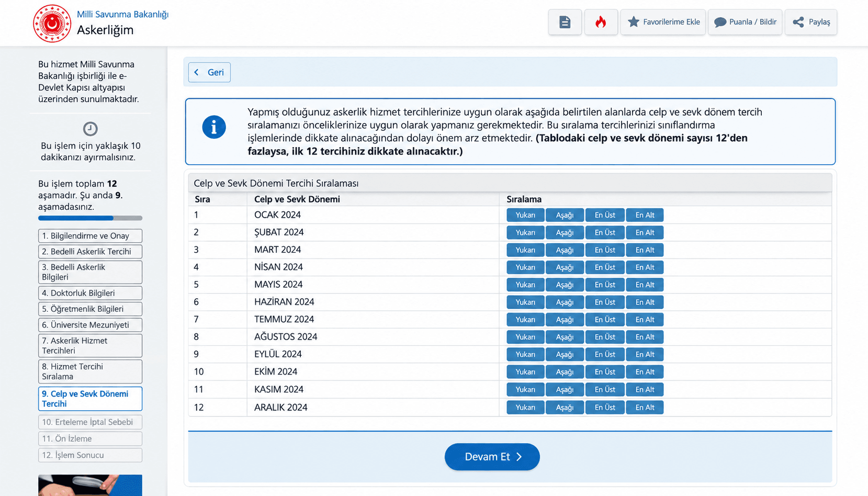868x496 pixels.
Task: Go back using the Geri button
Action: 209,72
